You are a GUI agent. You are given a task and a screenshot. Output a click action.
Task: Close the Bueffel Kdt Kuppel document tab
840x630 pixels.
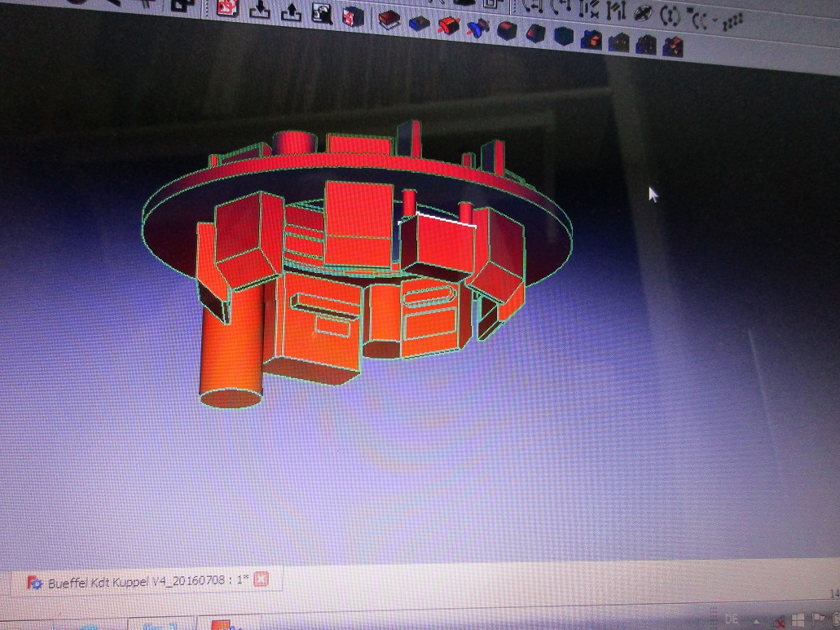pos(261,581)
